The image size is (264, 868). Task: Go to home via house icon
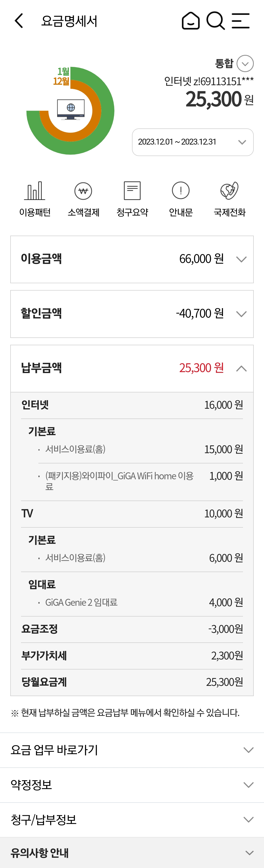coord(190,21)
